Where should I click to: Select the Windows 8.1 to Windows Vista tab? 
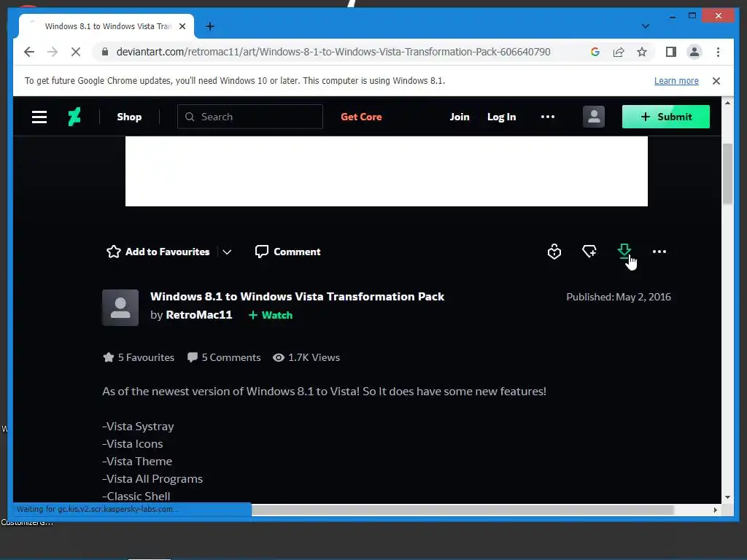click(x=107, y=27)
